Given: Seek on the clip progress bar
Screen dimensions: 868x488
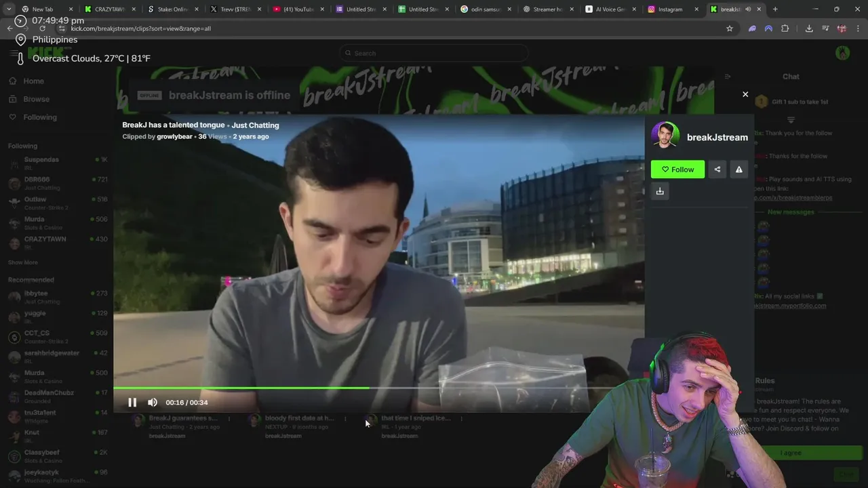Looking at the screenshot, I should pyautogui.click(x=378, y=388).
